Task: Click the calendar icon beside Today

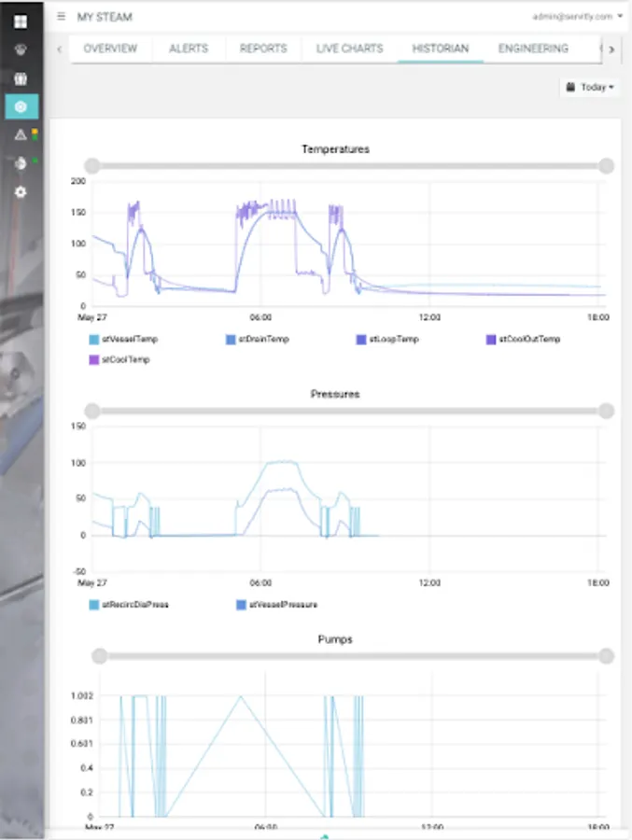Action: (571, 87)
